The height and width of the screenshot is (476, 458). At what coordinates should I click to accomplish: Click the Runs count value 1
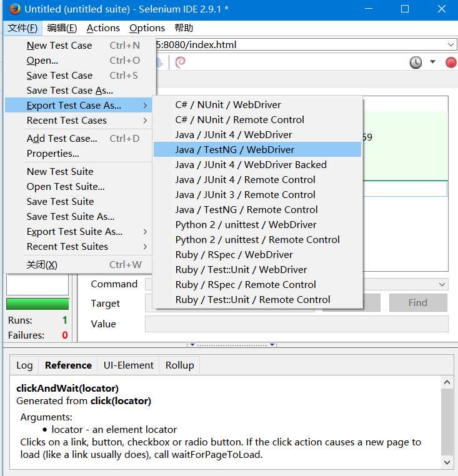pos(65,320)
